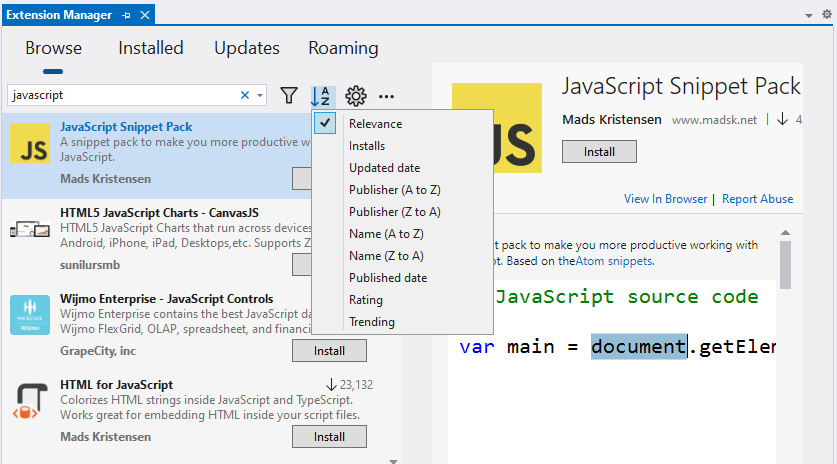Click publisher GrapeCity, inc
The width and height of the screenshot is (837, 464).
pyautogui.click(x=98, y=351)
